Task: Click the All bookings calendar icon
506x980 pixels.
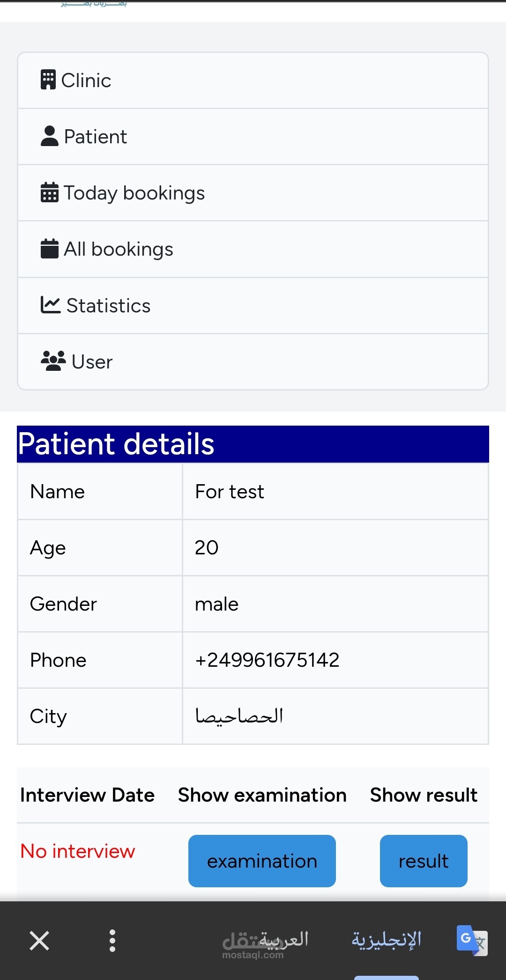Action: pos(50,249)
